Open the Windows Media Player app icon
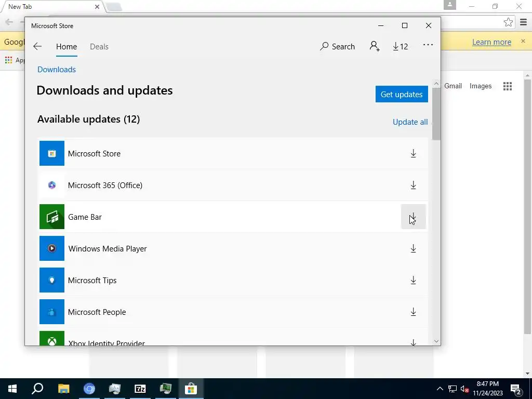This screenshot has width=532, height=399. 52,248
